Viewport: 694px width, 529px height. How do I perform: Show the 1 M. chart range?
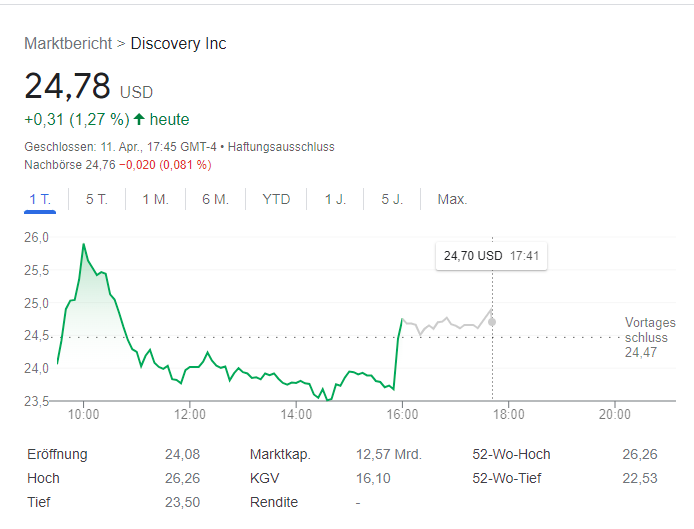[x=155, y=199]
